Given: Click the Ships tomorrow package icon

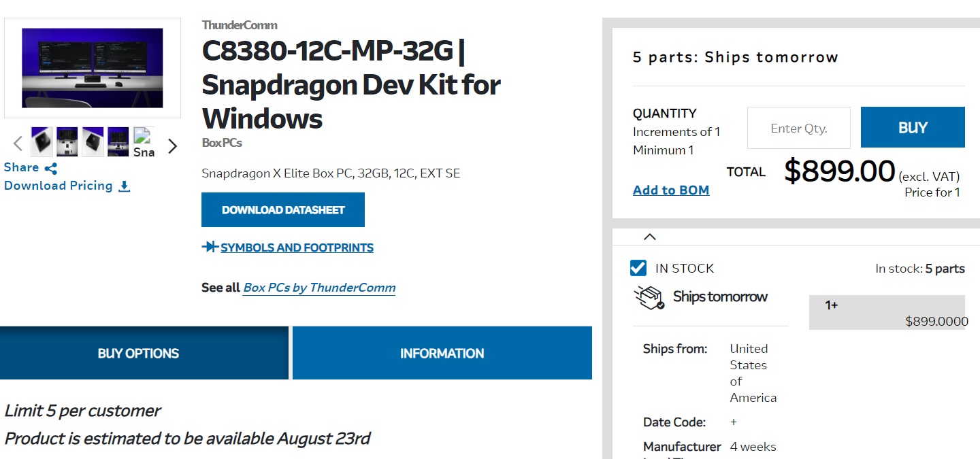Looking at the screenshot, I should click(x=649, y=297).
